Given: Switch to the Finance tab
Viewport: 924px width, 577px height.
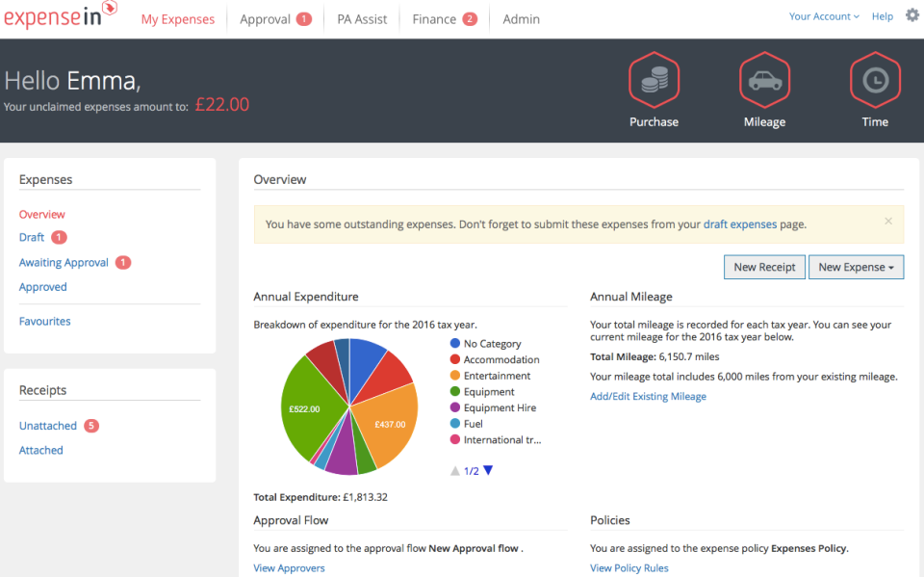Looking at the screenshot, I should (437, 18).
